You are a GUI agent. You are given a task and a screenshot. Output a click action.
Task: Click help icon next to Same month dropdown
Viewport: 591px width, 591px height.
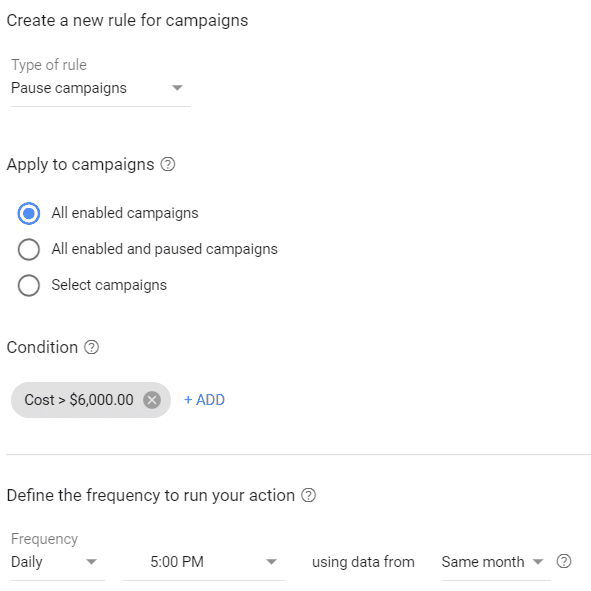point(564,561)
